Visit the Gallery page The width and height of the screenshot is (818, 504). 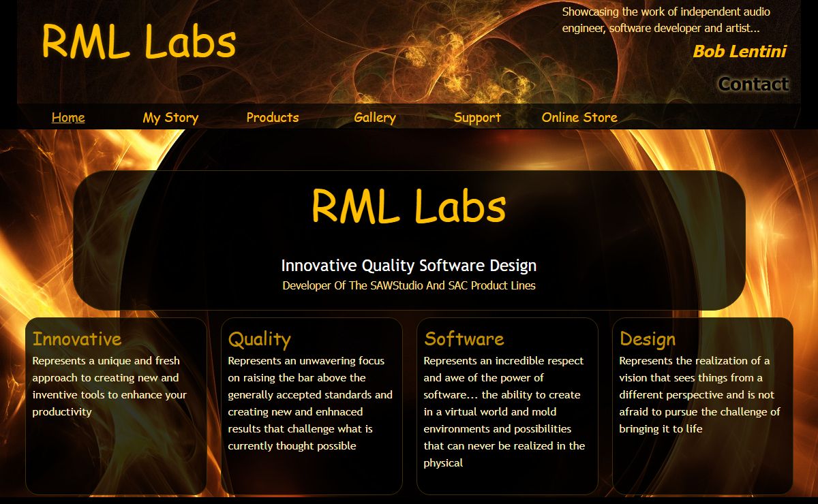point(375,118)
